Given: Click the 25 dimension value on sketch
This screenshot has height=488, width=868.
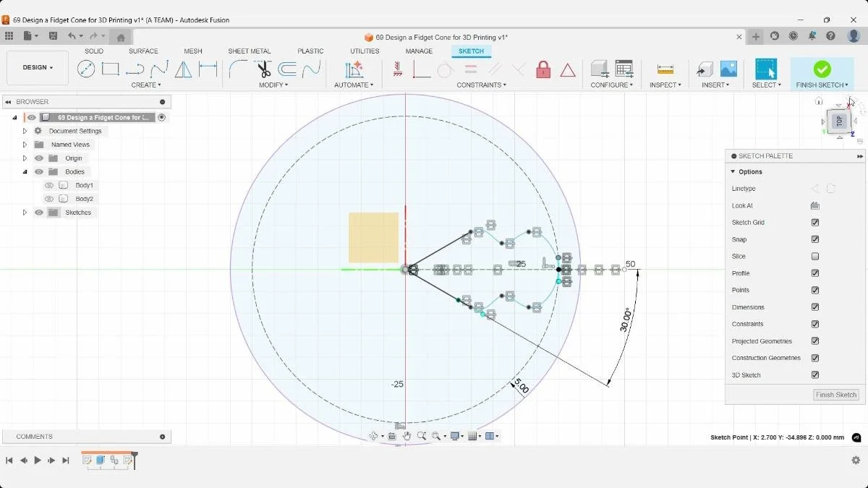Looking at the screenshot, I should tap(521, 264).
